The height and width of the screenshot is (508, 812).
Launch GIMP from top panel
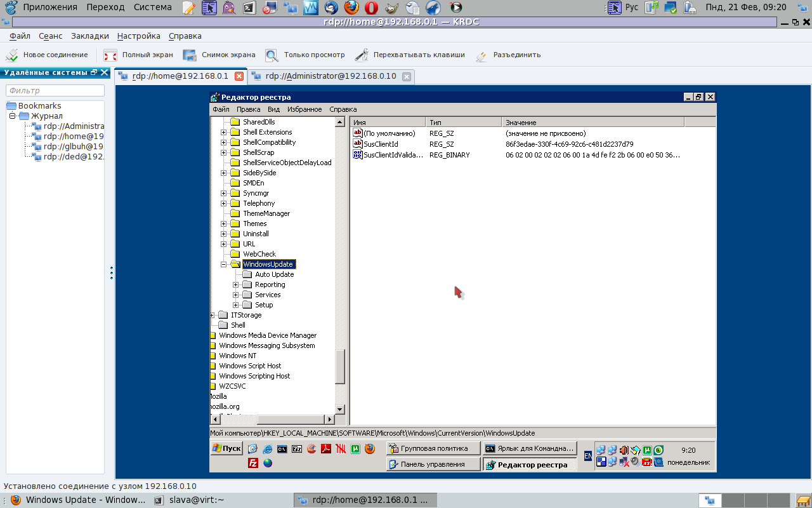tap(393, 8)
